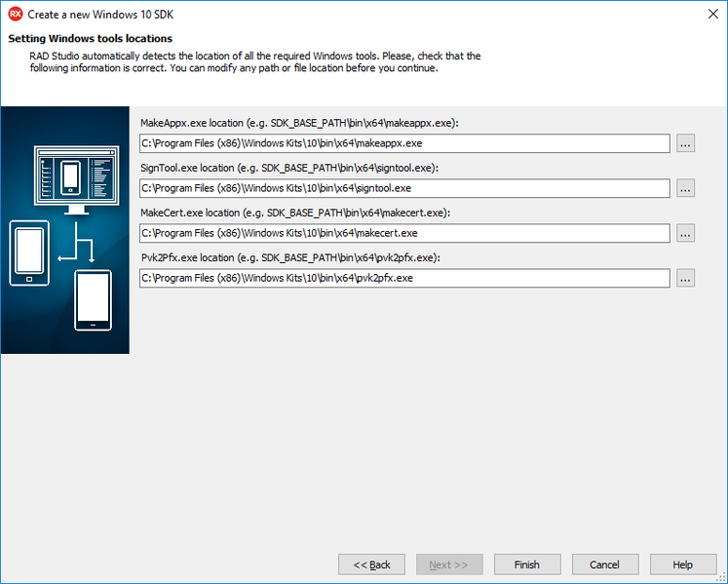Screen dimensions: 728x584
Task: Click the MakeCert.exe location label
Action: click(x=295, y=213)
